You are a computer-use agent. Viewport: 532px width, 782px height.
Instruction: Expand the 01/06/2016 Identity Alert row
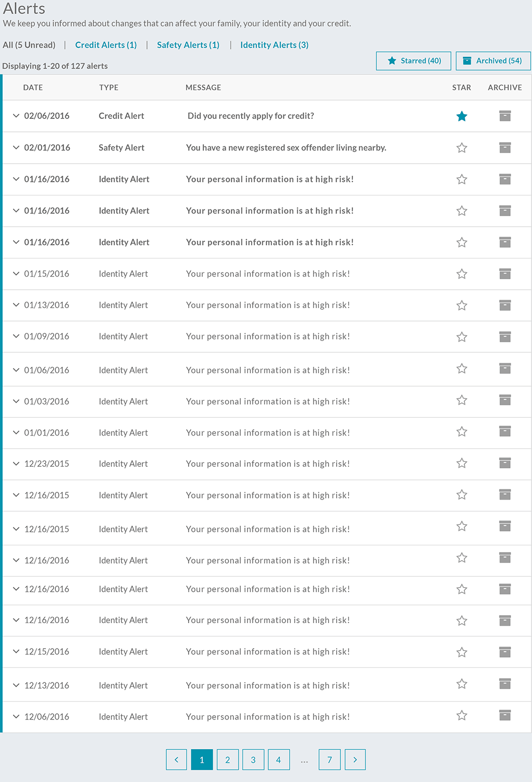tap(16, 370)
